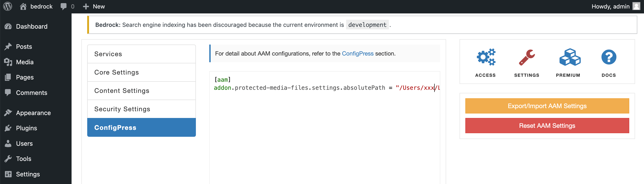Click the PREMIUM label
Screen dimensions: 644x184
(568, 75)
